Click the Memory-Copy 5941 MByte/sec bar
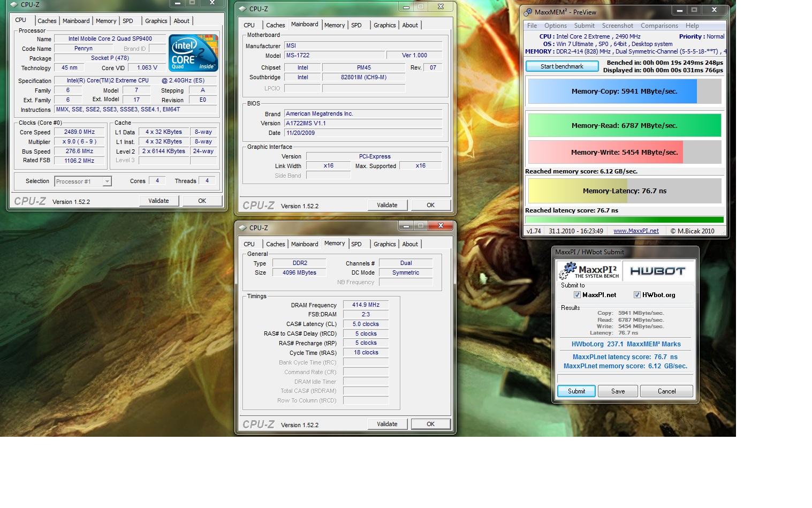This screenshot has height=508, width=812. (625, 92)
